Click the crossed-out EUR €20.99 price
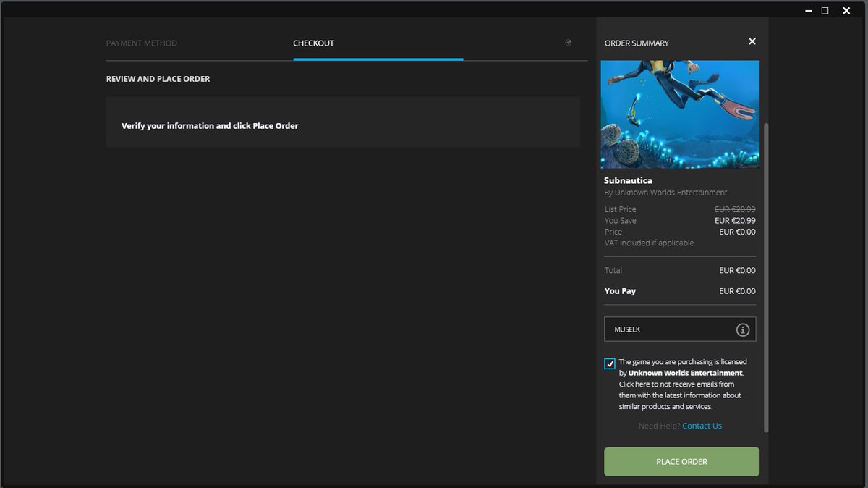This screenshot has height=488, width=868. click(735, 209)
